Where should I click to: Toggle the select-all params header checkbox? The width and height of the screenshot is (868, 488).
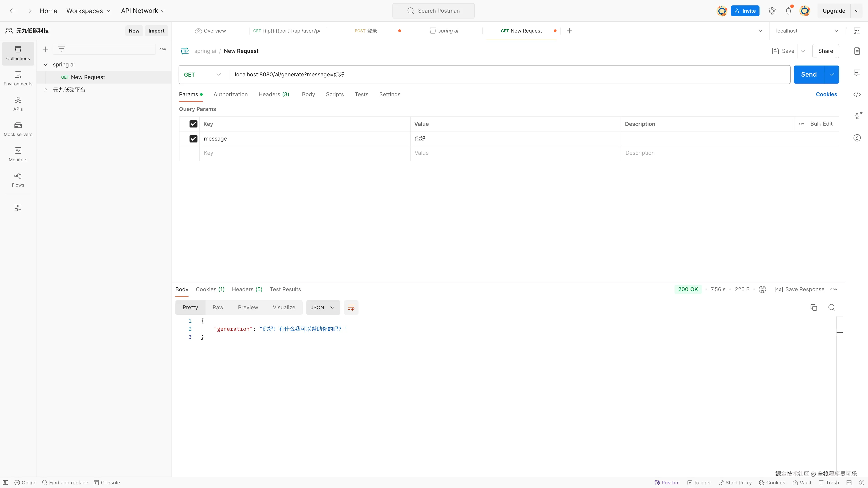coord(193,124)
